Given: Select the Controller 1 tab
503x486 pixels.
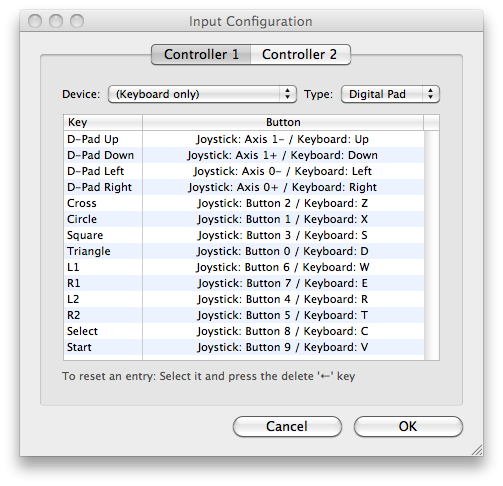Looking at the screenshot, I should click(201, 54).
